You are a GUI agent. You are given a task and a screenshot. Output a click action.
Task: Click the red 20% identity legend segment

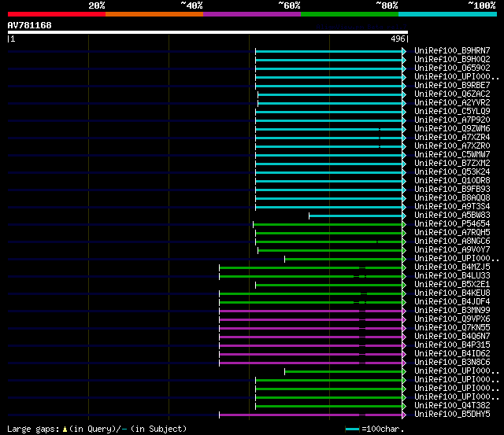57,14
